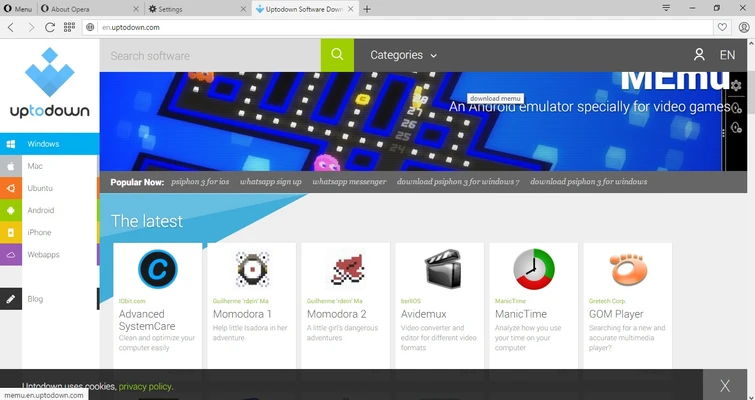Click the Advanced SystemCare app icon

click(x=157, y=269)
